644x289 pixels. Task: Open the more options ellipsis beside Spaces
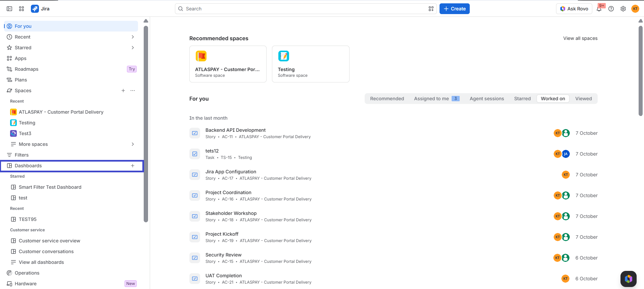point(133,91)
